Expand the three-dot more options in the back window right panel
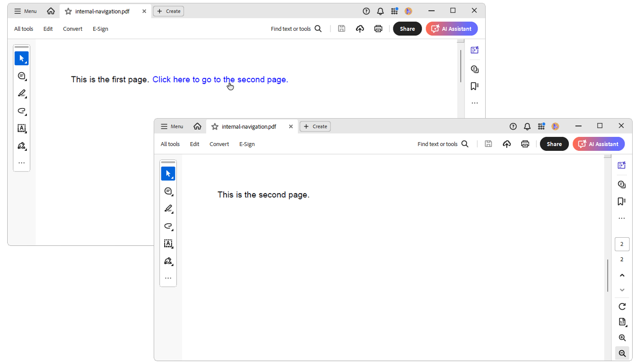 (x=475, y=103)
